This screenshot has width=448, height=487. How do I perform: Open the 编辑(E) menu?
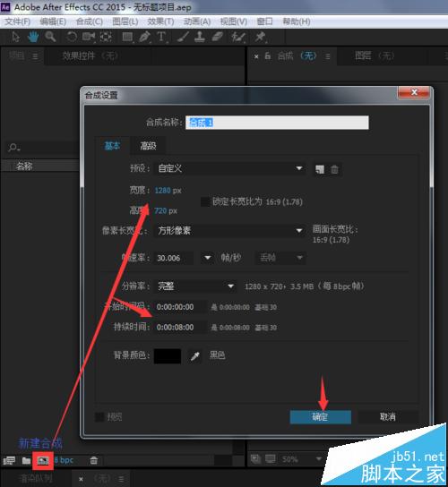click(53, 21)
